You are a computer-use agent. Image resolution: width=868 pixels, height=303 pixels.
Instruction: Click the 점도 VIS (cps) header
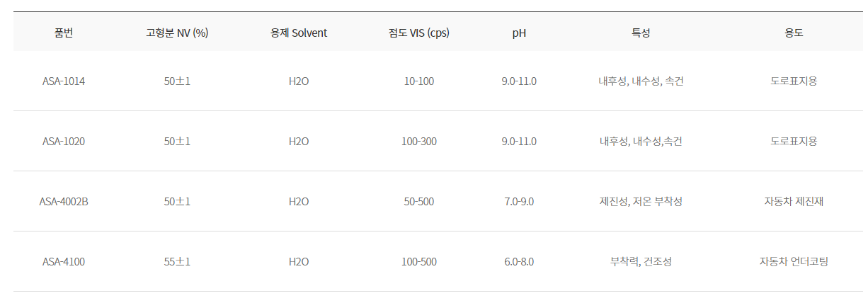click(x=419, y=33)
